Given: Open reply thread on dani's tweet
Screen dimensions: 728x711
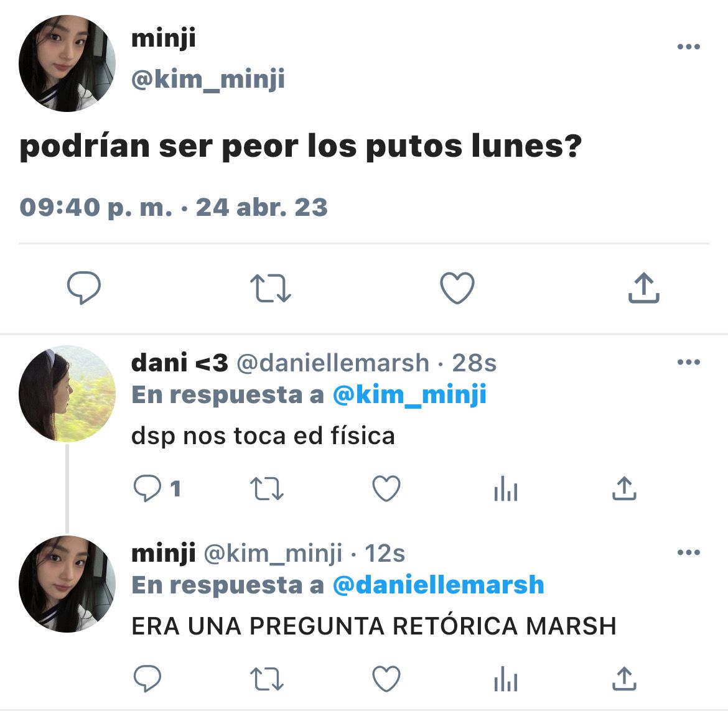Looking at the screenshot, I should (156, 488).
